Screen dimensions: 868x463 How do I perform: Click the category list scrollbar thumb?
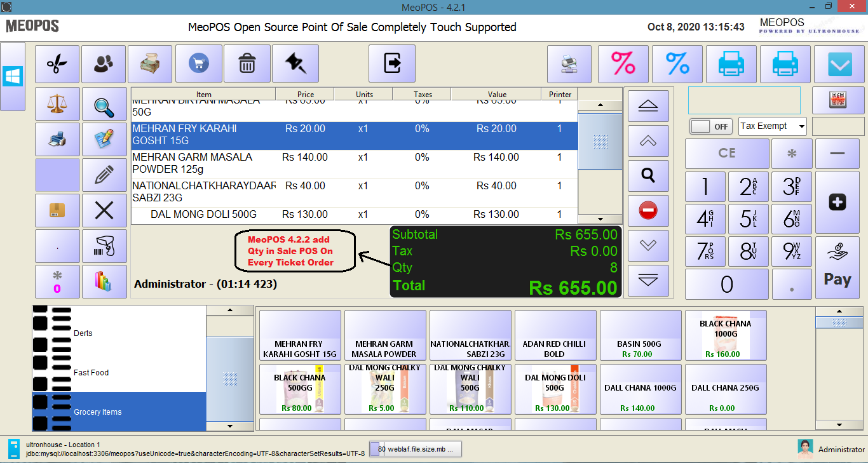[x=230, y=379]
